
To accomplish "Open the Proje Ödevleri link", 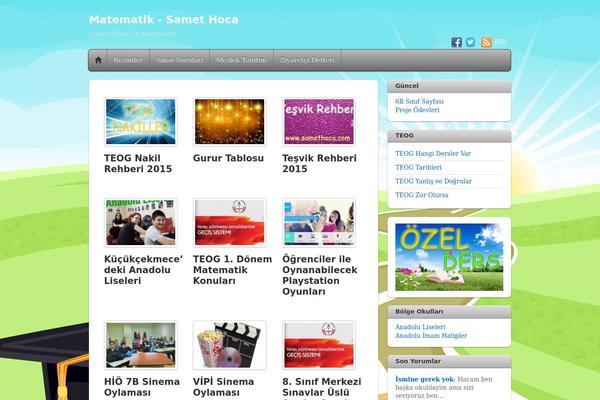I will coord(417,110).
